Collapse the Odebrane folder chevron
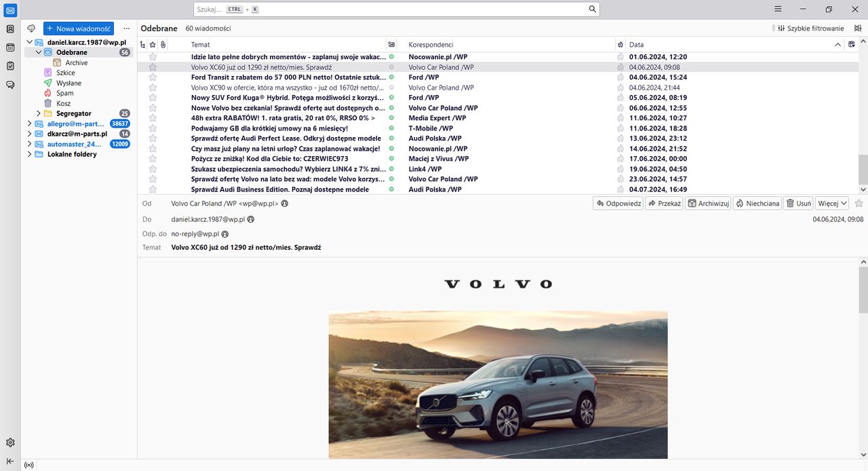Viewport: 868px width, 471px height. click(x=39, y=52)
